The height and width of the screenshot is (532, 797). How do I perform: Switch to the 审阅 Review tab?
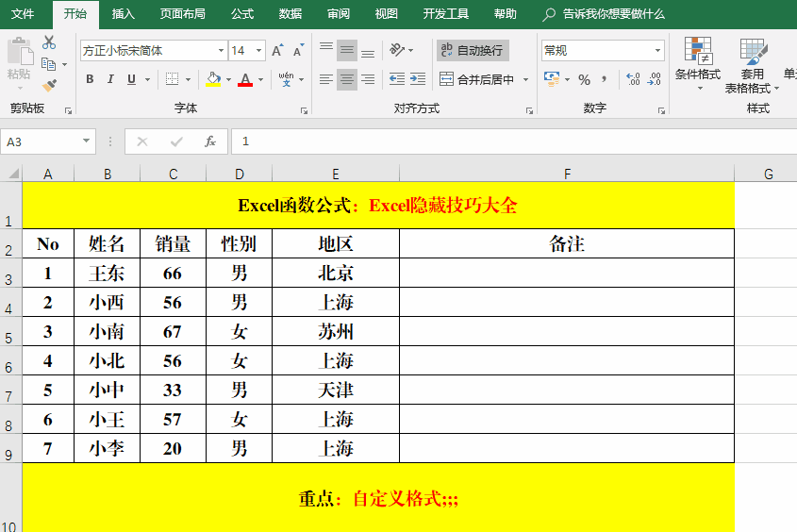tap(338, 14)
